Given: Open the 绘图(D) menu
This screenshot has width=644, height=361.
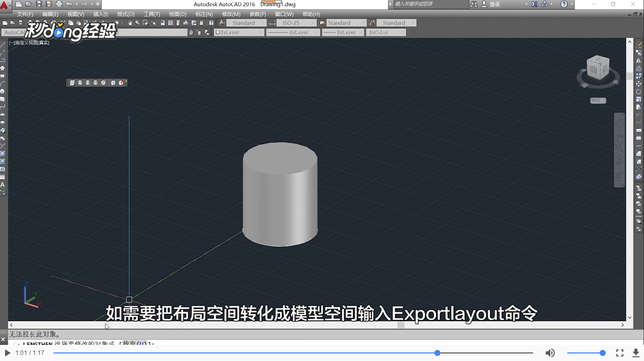Looking at the screenshot, I should 177,14.
